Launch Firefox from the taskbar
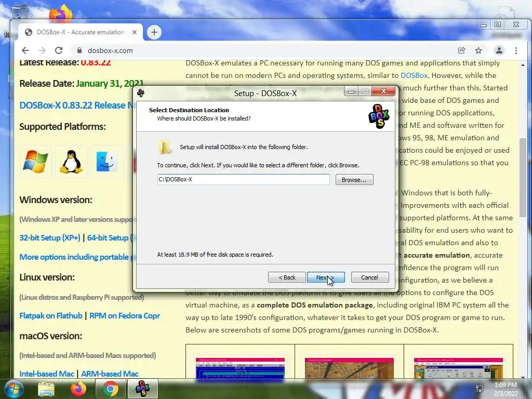Screen dimensions: 532x399 tap(78, 389)
